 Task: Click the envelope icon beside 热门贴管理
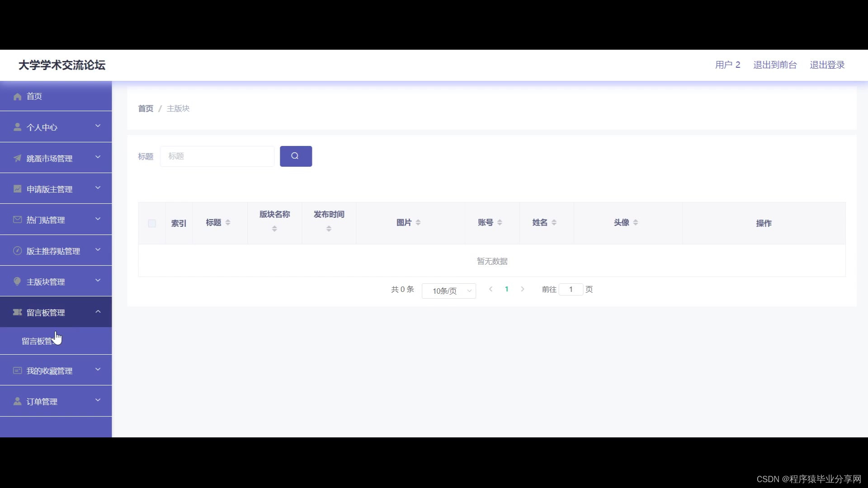pos(17,220)
